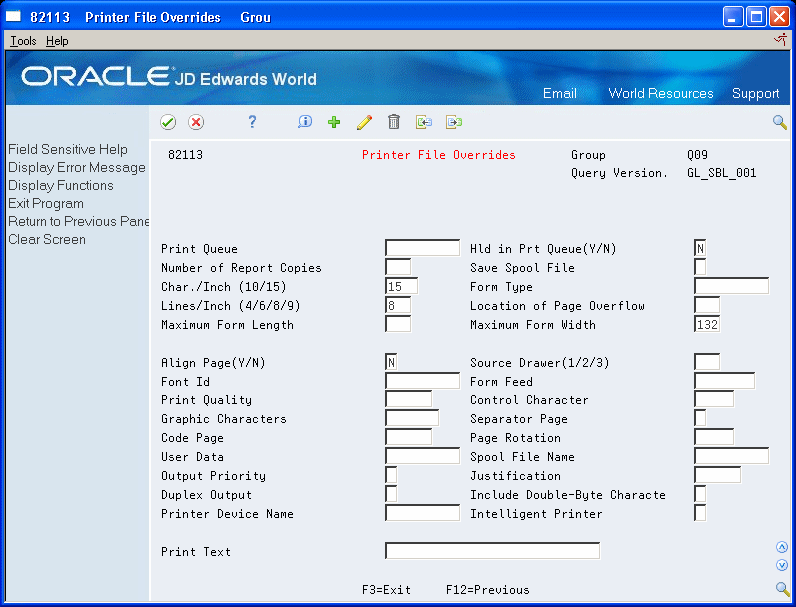This screenshot has width=796, height=607.
Task: Click the Justification field
Action: tap(717, 476)
